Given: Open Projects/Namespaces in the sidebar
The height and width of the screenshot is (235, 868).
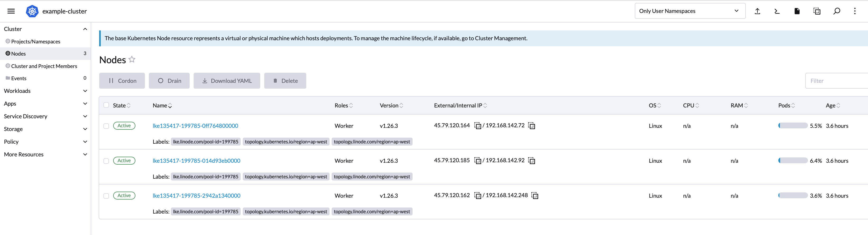Looking at the screenshot, I should (x=36, y=42).
